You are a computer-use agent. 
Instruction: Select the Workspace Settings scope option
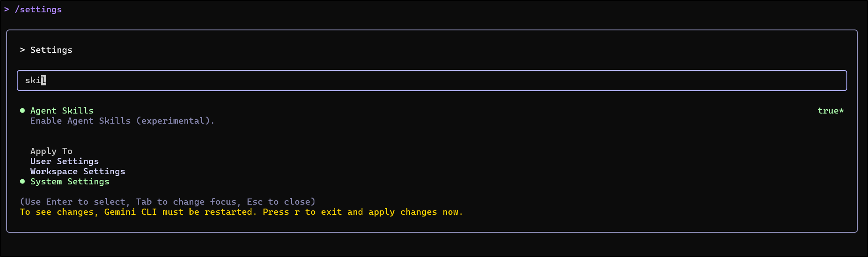(78, 171)
